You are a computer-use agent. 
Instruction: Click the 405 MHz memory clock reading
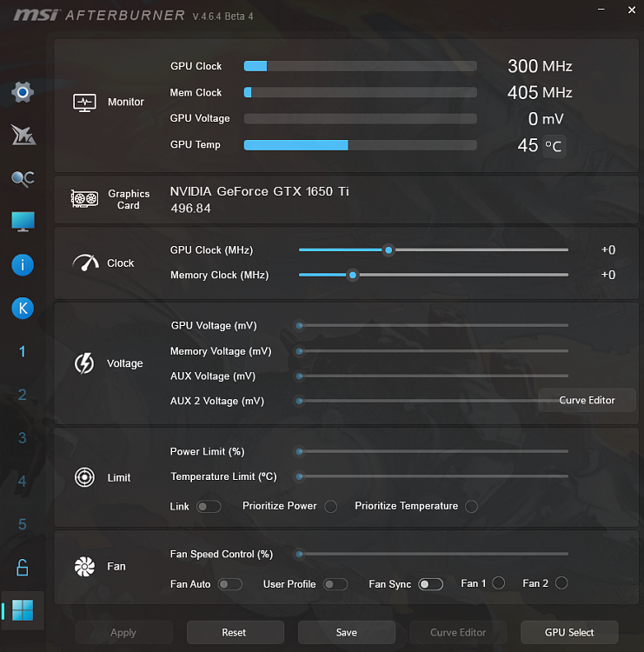point(540,92)
